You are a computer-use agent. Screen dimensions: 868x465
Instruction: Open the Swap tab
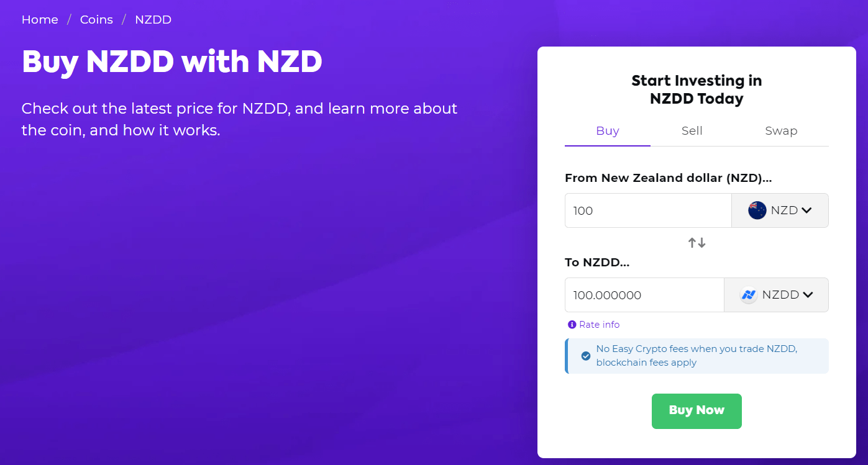coord(781,131)
